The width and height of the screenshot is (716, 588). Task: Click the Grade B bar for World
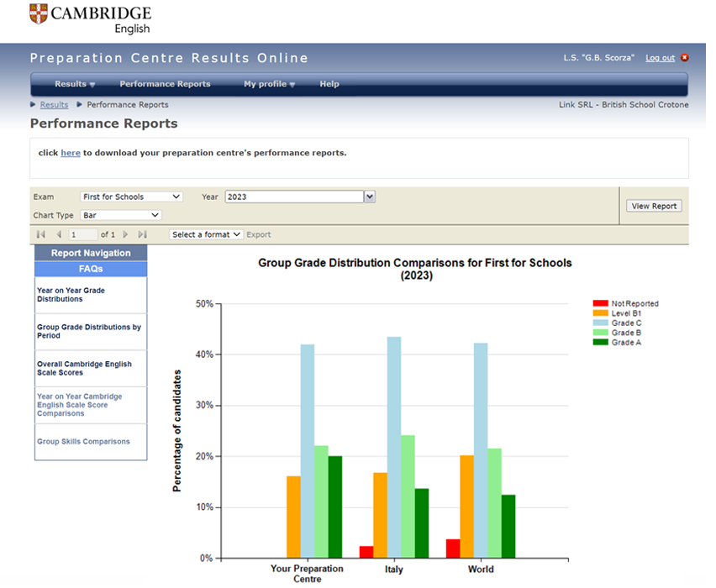point(494,503)
